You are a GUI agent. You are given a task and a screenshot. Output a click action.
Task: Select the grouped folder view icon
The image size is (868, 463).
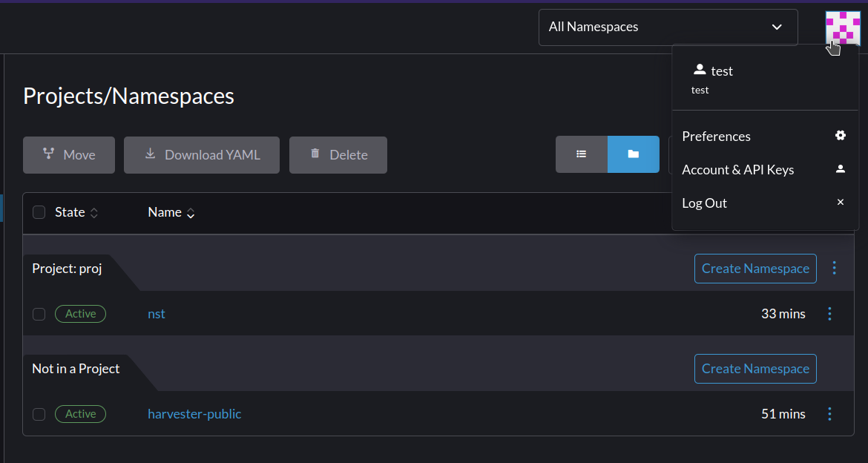633,154
